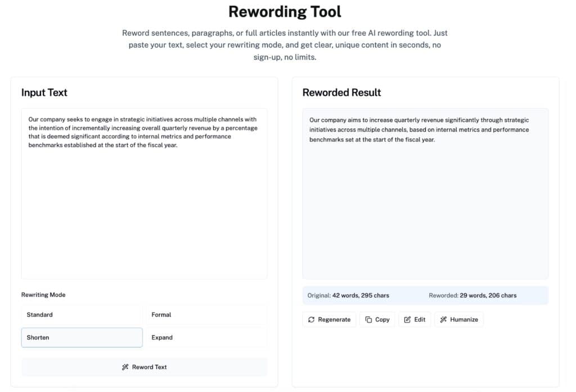
Task: Click the Humanize magic wand icon
Action: (x=443, y=319)
